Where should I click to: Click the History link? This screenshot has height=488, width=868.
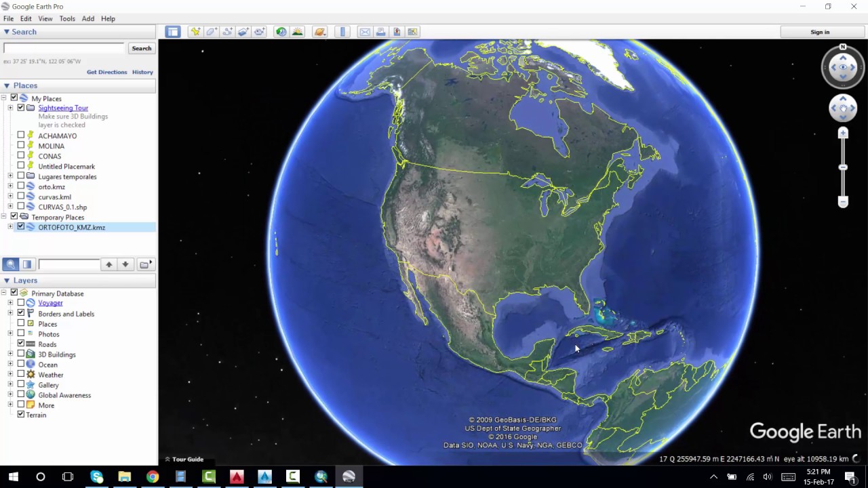pyautogui.click(x=142, y=72)
